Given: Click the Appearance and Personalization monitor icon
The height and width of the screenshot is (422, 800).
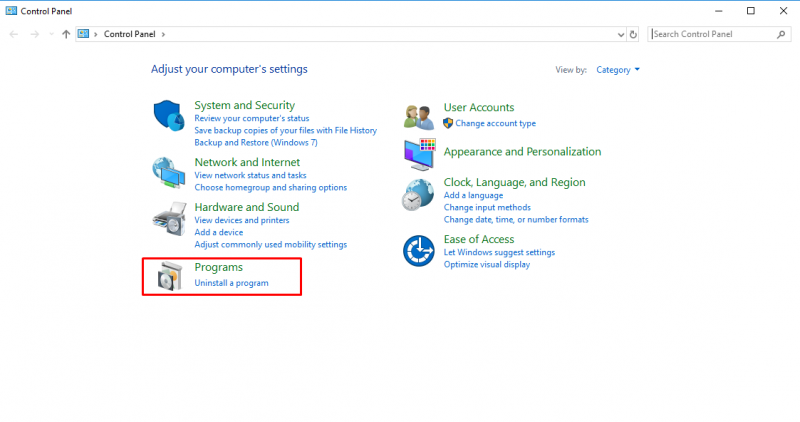Looking at the screenshot, I should tap(419, 154).
